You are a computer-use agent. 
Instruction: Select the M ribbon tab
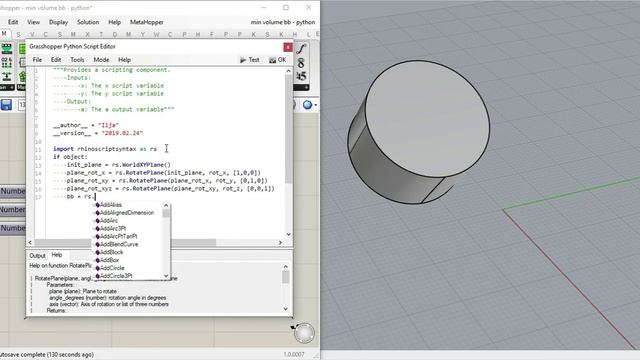pos(4,34)
